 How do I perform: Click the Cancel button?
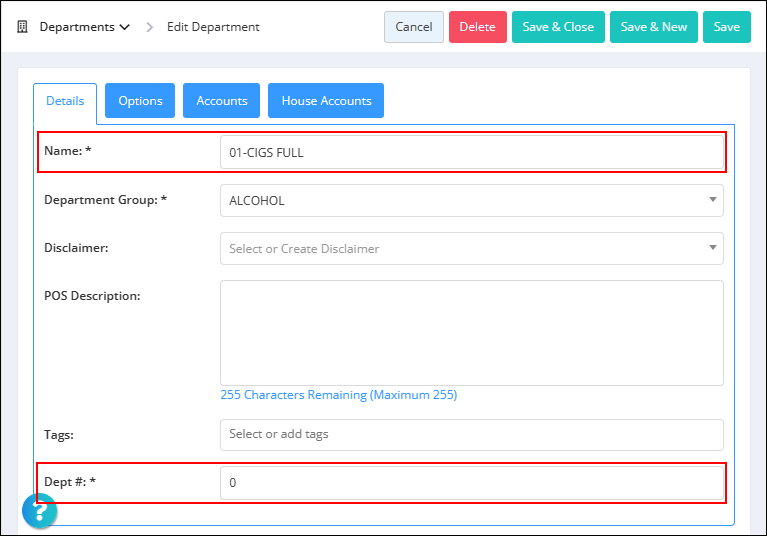pyautogui.click(x=414, y=27)
